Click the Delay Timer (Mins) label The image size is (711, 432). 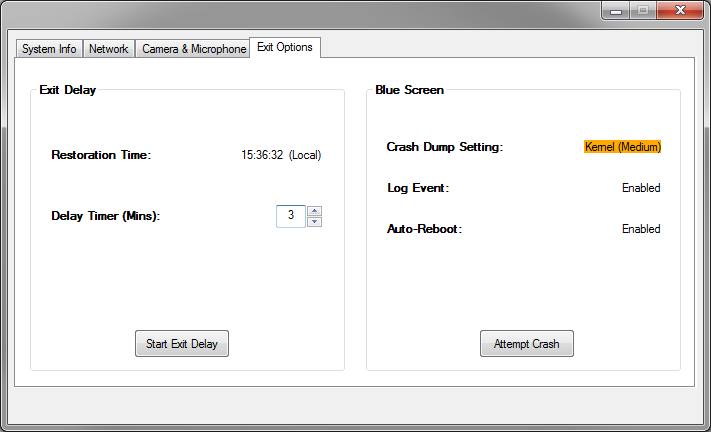pos(106,216)
